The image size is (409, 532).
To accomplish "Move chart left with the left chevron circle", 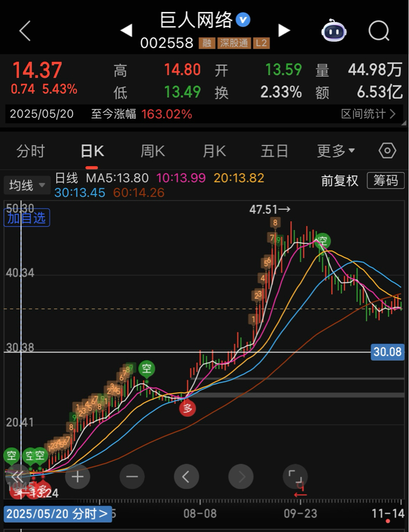I will tap(187, 476).
